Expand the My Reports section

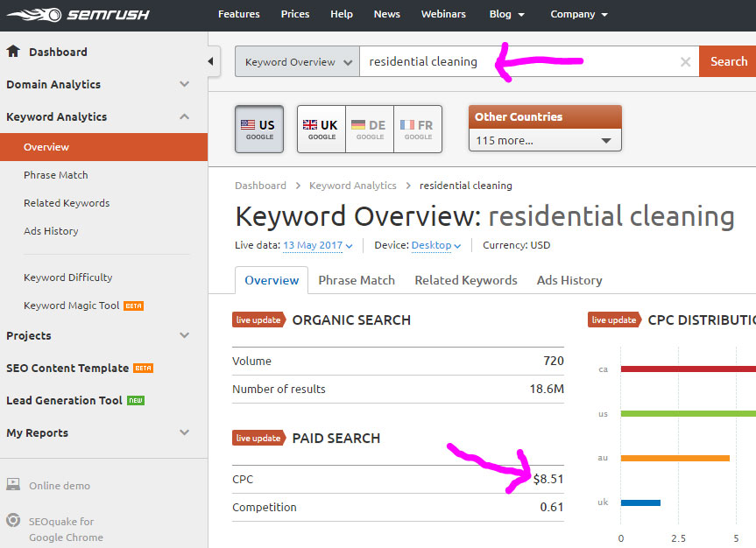(x=184, y=432)
